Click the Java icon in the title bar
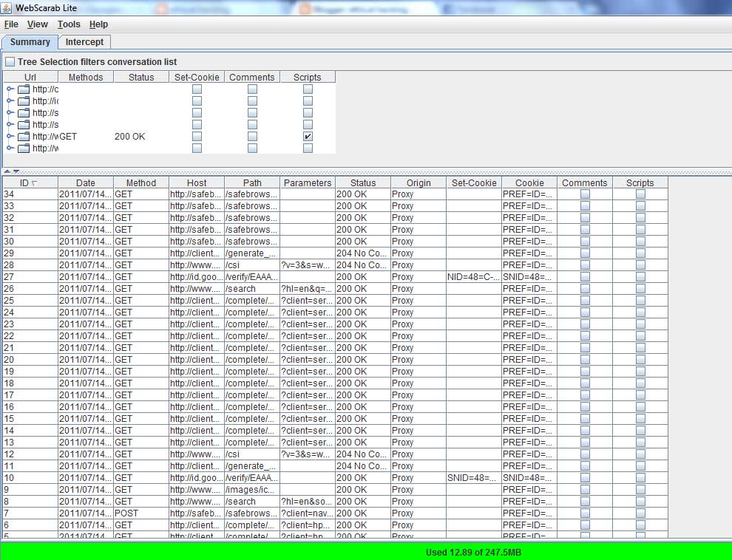The height and width of the screenshot is (560, 732). pyautogui.click(x=8, y=8)
